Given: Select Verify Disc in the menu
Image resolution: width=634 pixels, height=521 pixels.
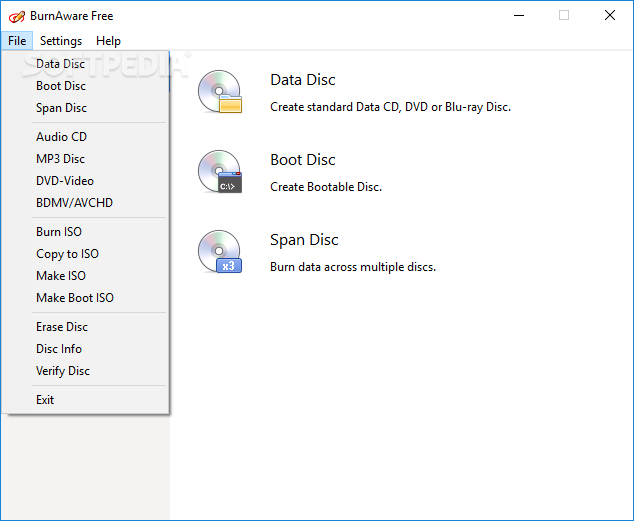Looking at the screenshot, I should 85,371.
